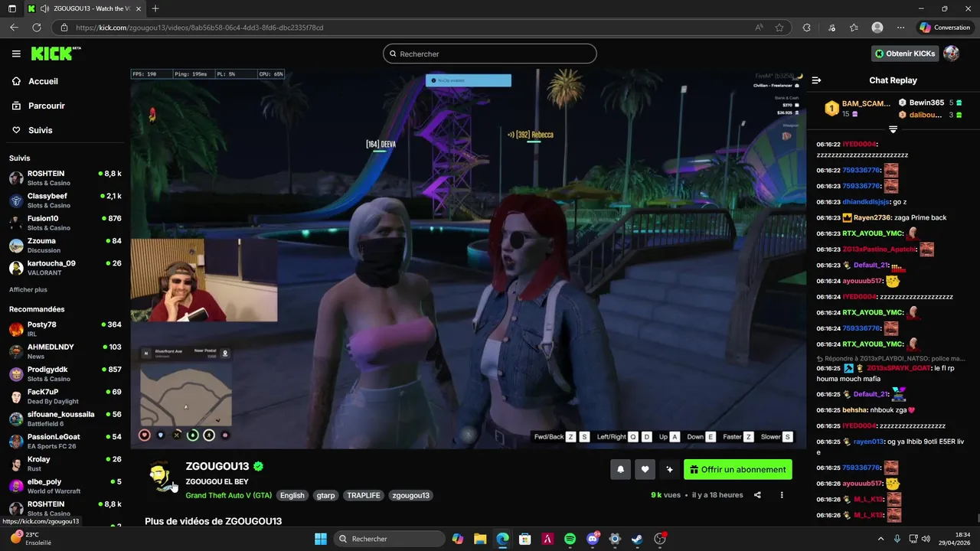Open browser extensions menu

(806, 28)
